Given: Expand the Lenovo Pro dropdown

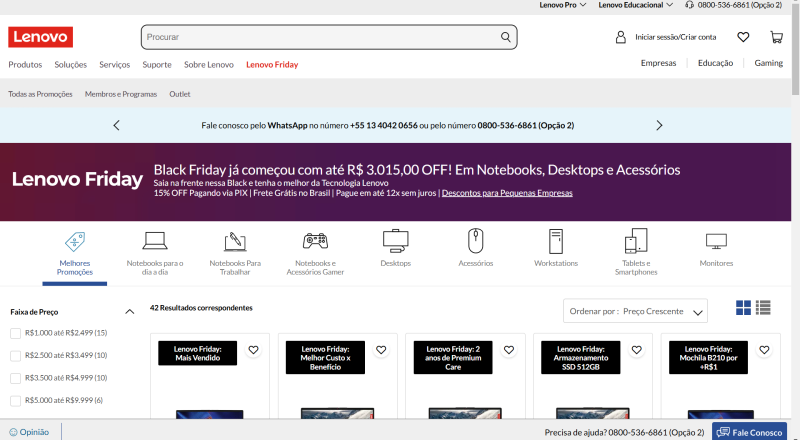Looking at the screenshot, I should coord(563,5).
